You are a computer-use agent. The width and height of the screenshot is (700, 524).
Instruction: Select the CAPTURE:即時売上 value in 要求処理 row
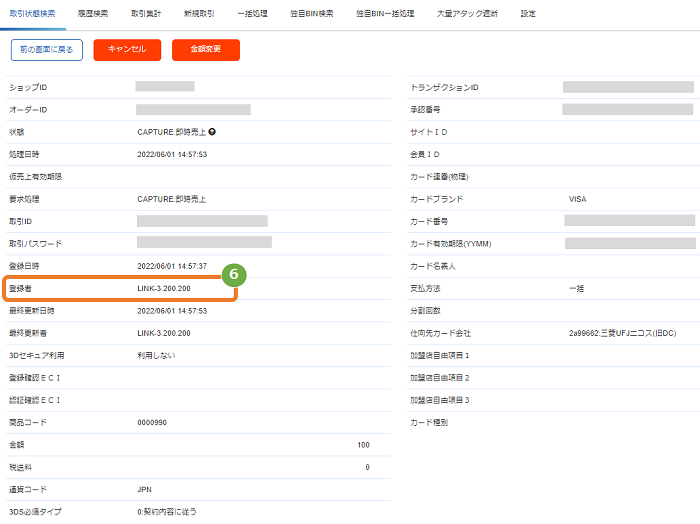171,199
